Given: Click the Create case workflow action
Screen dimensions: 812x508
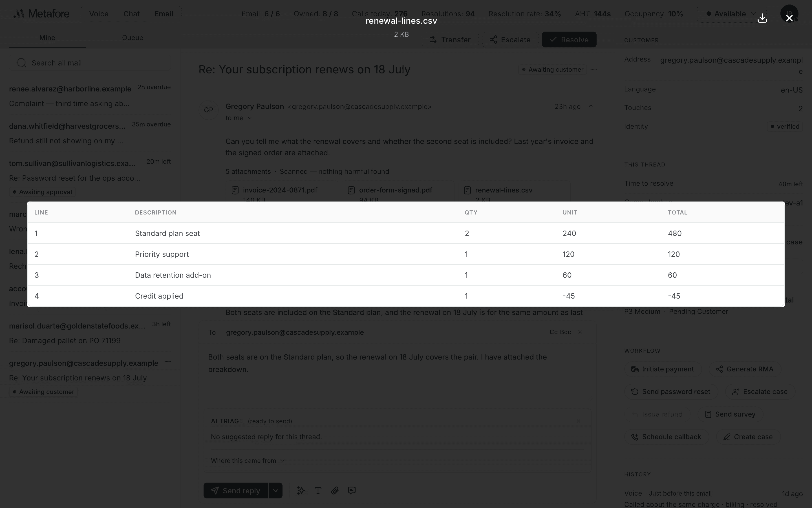Looking at the screenshot, I should coord(748,437).
